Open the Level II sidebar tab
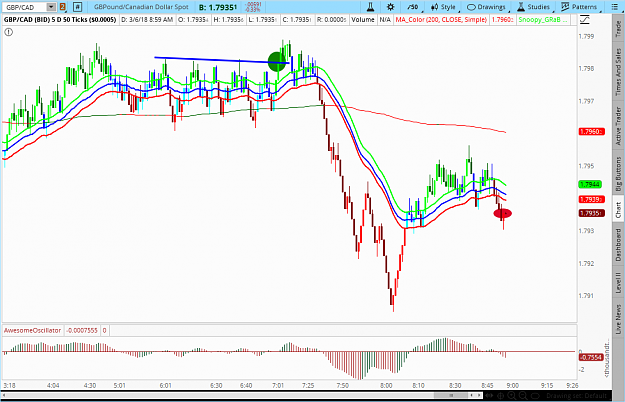Viewport: 625px width, 402px height. (618, 282)
